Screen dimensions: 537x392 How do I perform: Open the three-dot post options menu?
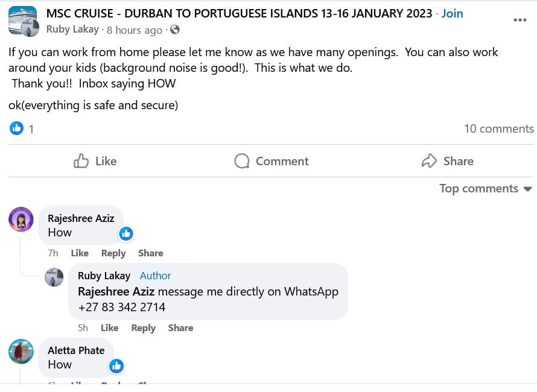pos(520,20)
